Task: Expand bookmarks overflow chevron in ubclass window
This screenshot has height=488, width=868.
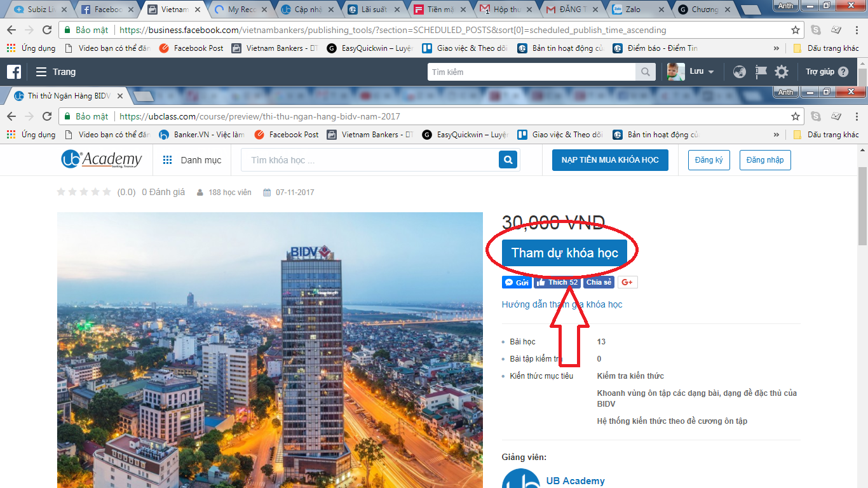Action: [x=776, y=135]
